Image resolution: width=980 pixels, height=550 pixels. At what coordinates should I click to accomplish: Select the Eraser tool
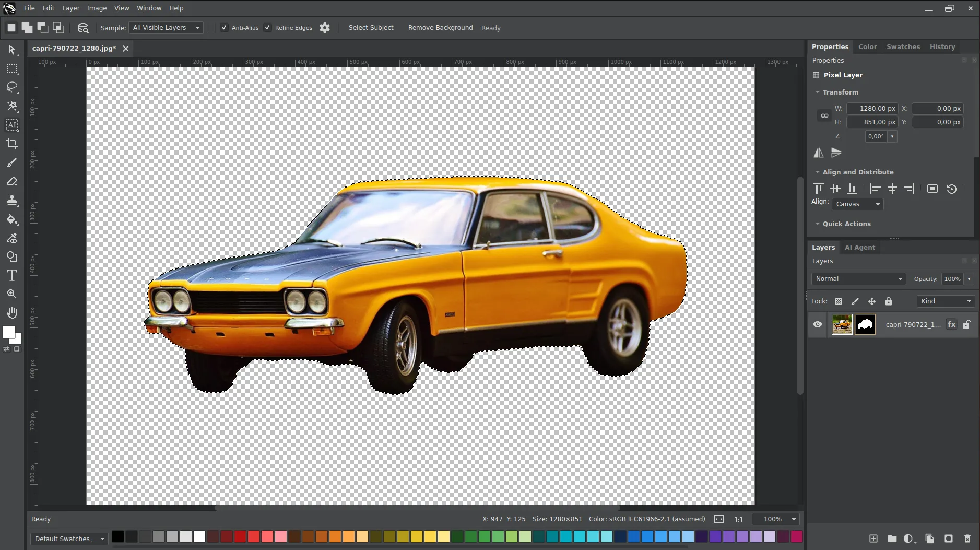coord(12,181)
